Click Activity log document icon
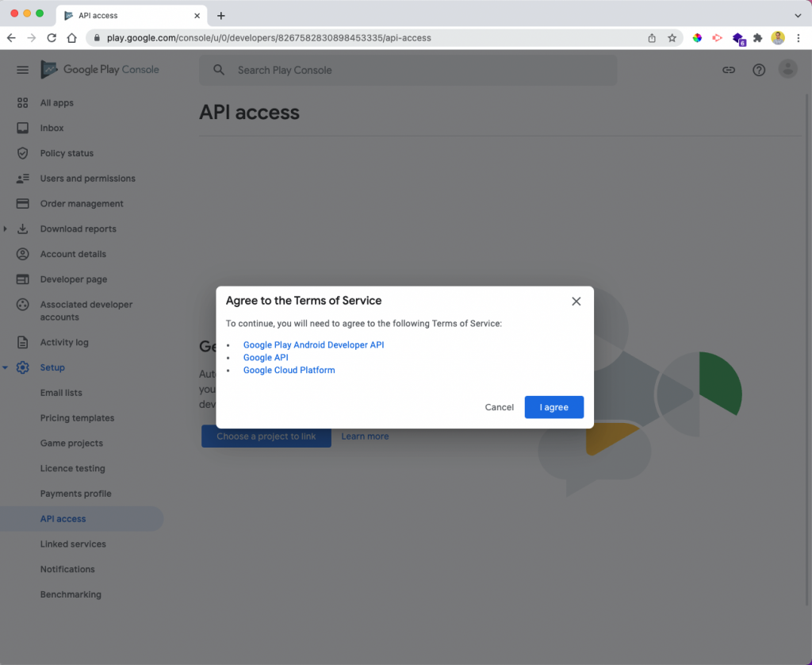The width and height of the screenshot is (812, 665). pyautogui.click(x=22, y=342)
